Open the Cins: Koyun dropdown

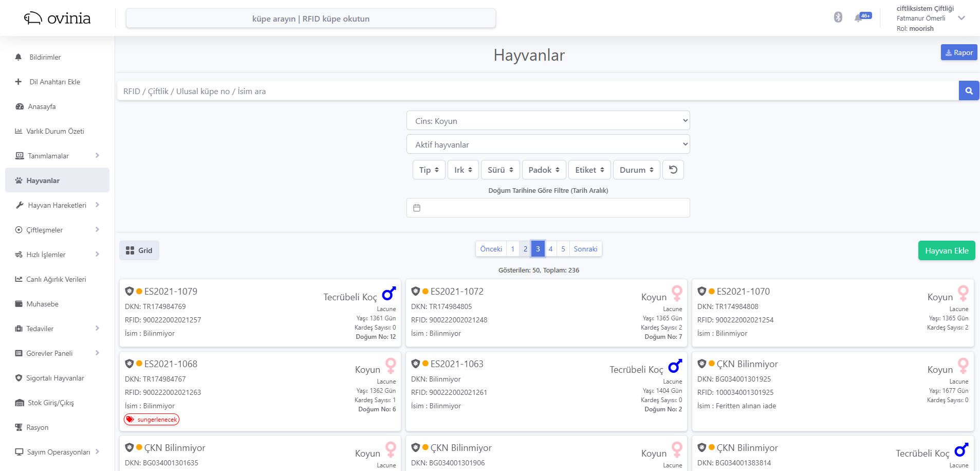pos(548,121)
